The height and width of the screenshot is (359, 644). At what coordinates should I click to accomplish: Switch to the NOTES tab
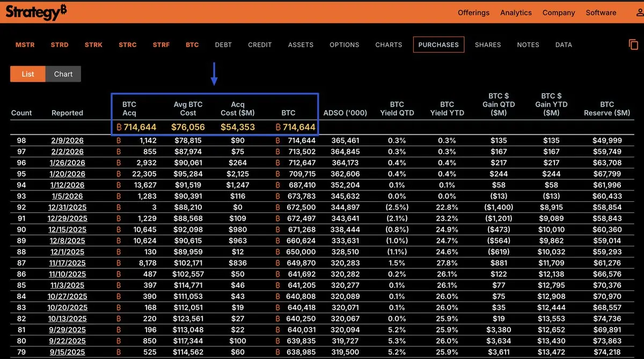pyautogui.click(x=528, y=45)
